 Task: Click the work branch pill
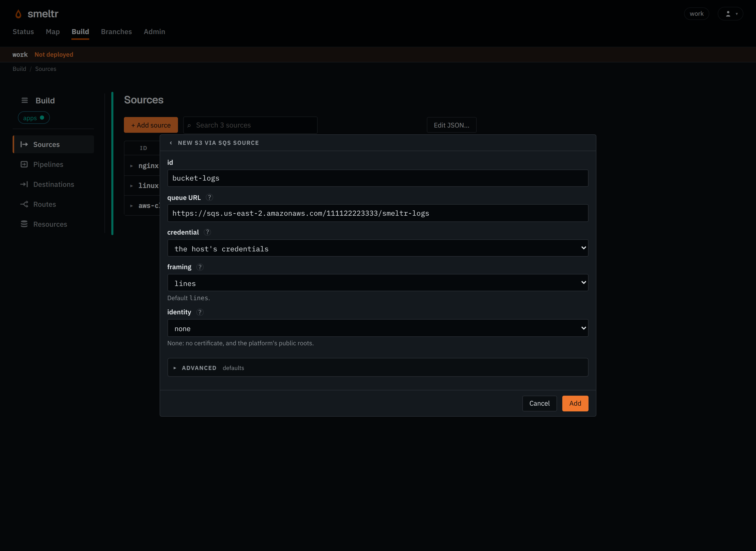tap(697, 14)
